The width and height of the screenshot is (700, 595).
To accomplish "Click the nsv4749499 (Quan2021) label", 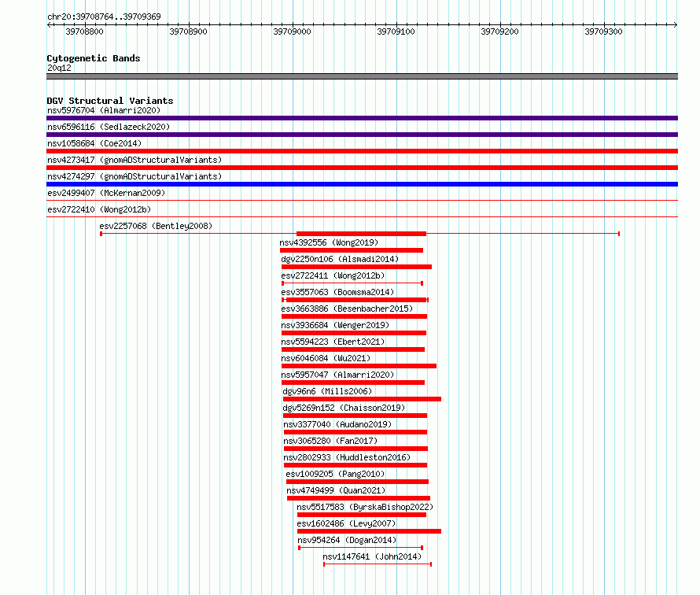I will [336, 490].
